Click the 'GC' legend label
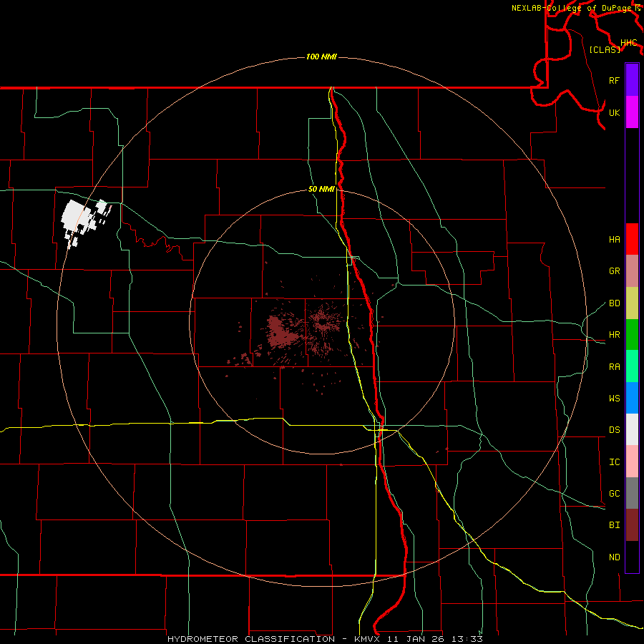644x644 pixels. [615, 494]
